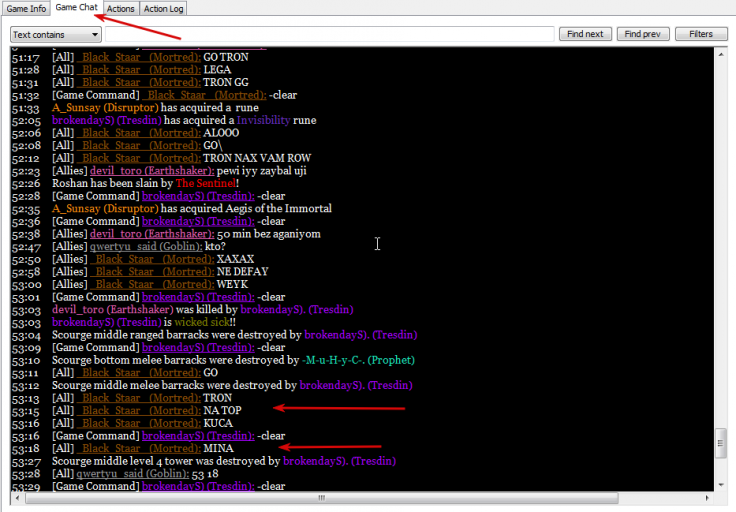Focus the chat search text field
Screen dimensions: 736x512
(330, 34)
